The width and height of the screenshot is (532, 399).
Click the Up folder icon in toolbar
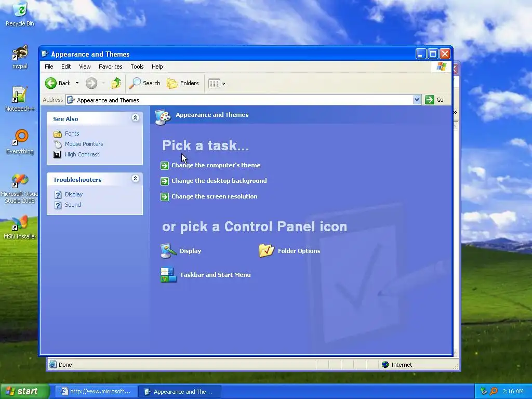point(116,83)
